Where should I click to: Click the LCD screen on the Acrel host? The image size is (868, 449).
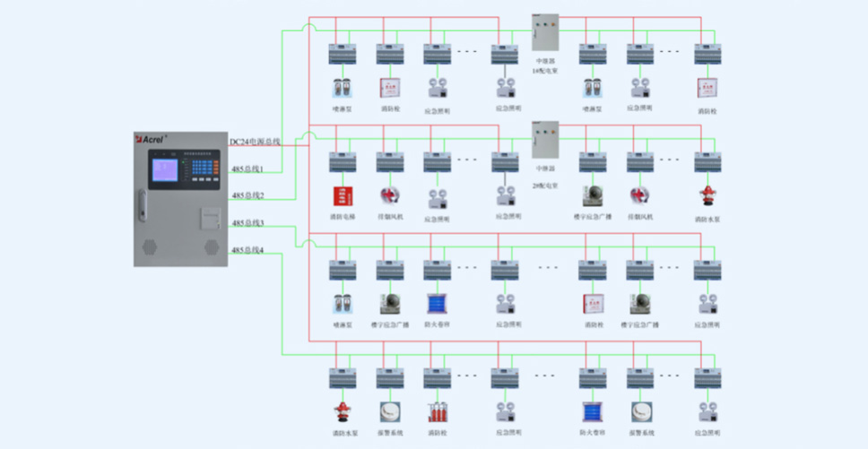tap(165, 169)
